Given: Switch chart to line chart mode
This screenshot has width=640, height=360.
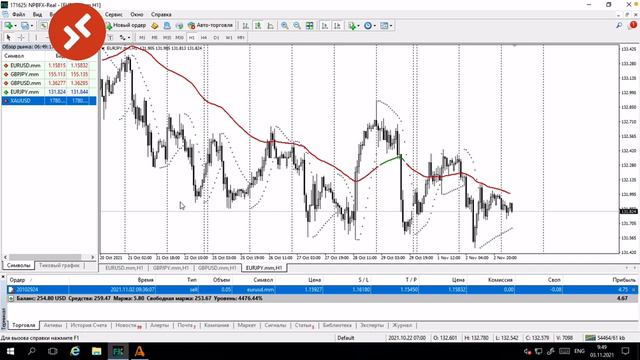Looking at the screenshot, I should pyautogui.click(x=270, y=26).
